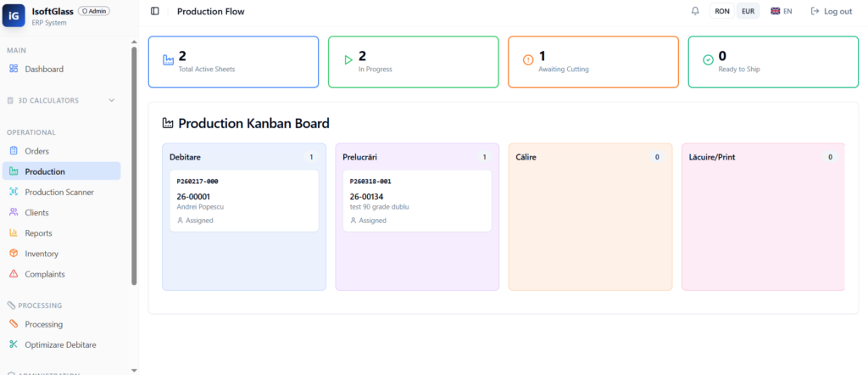Toggle the sidebar panel icon
Screen dimensions: 868x375
pyautogui.click(x=154, y=11)
